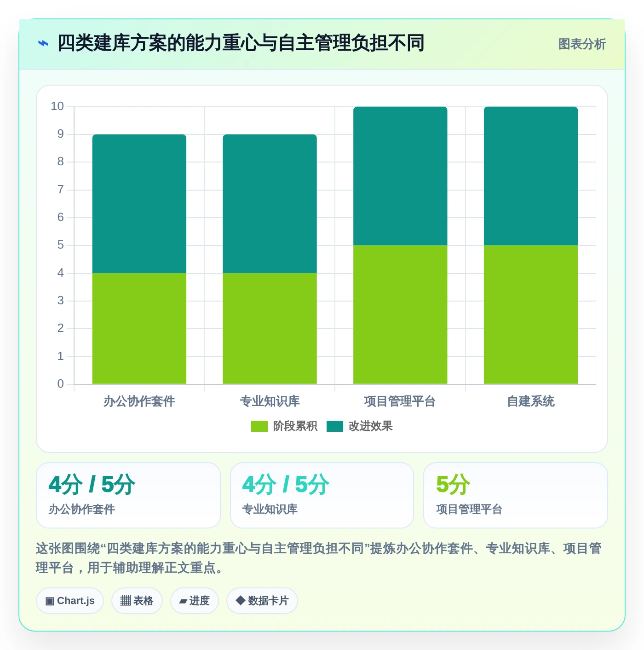Click the grid icon in 表格 chip
Screen dimensions: 644x650
126,601
